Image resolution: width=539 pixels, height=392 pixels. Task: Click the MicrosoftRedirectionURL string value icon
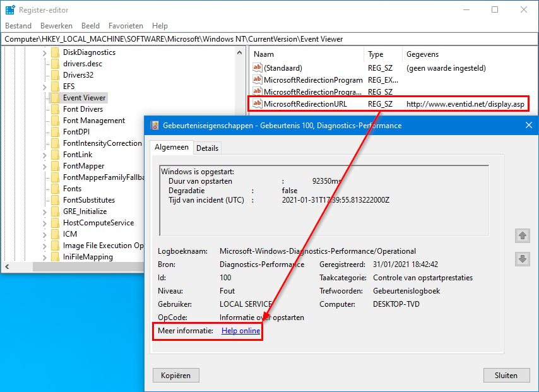[x=257, y=104]
